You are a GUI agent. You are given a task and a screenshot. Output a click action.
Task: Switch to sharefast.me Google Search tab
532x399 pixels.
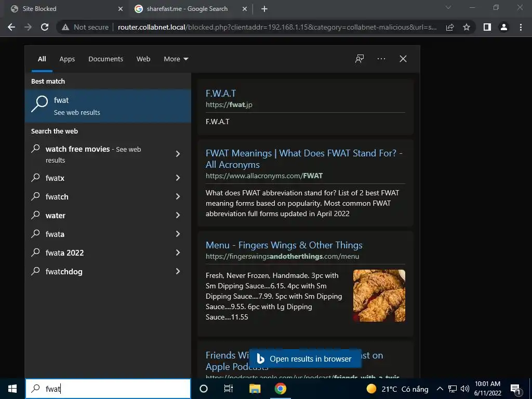click(x=190, y=9)
